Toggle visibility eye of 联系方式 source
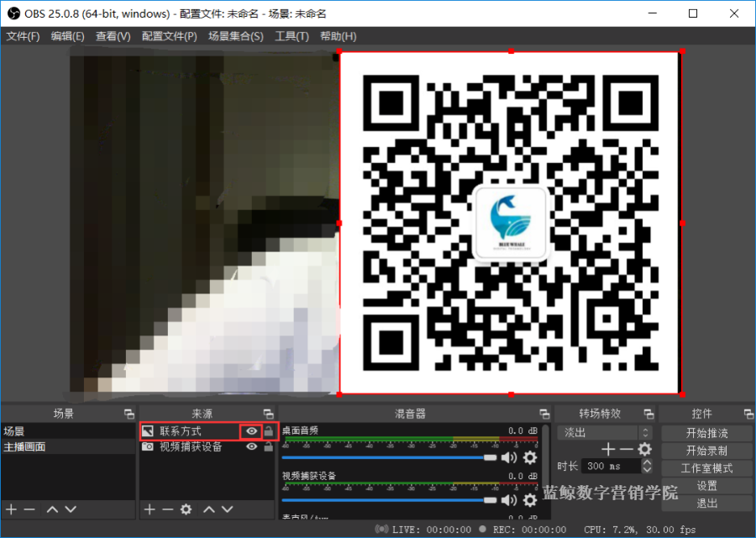This screenshot has width=756, height=538. point(252,431)
